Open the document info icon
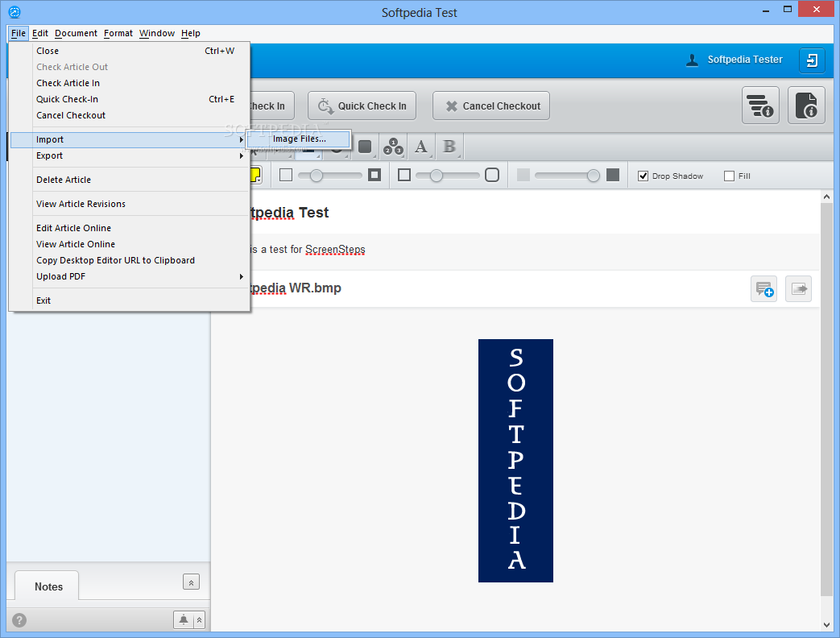The width and height of the screenshot is (840, 638). (x=806, y=106)
